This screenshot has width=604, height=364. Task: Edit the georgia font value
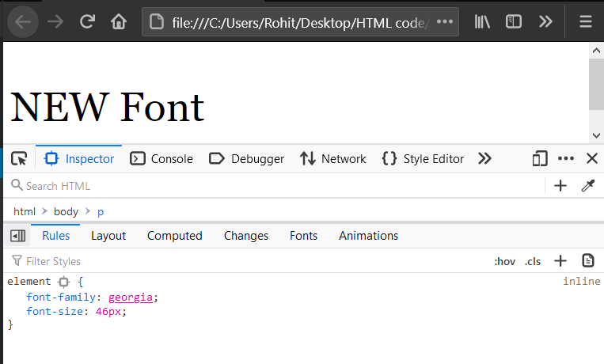(131, 298)
